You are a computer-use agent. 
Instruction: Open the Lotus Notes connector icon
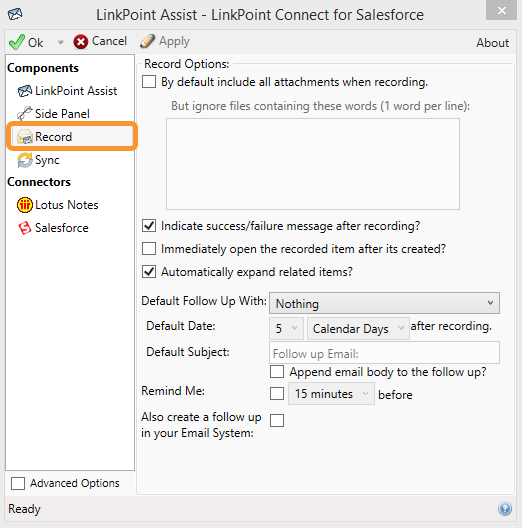pyautogui.click(x=25, y=205)
